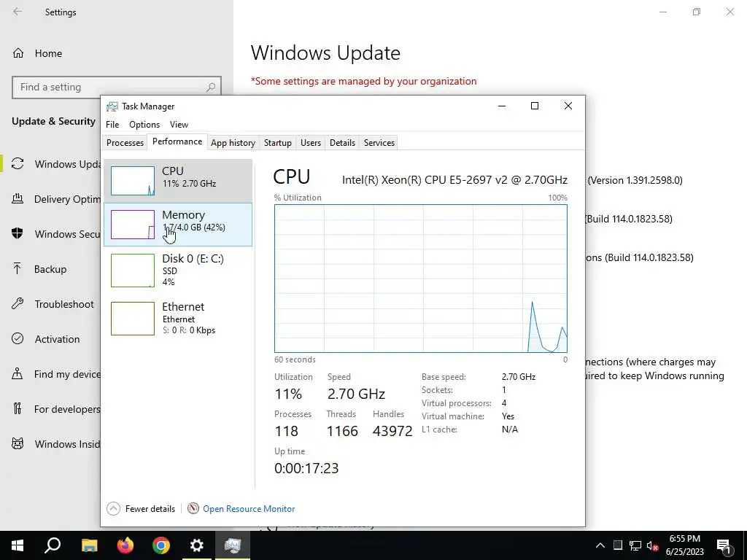Screen dimensions: 747x560
Task: Click the Find my device icon
Action: pos(18,374)
